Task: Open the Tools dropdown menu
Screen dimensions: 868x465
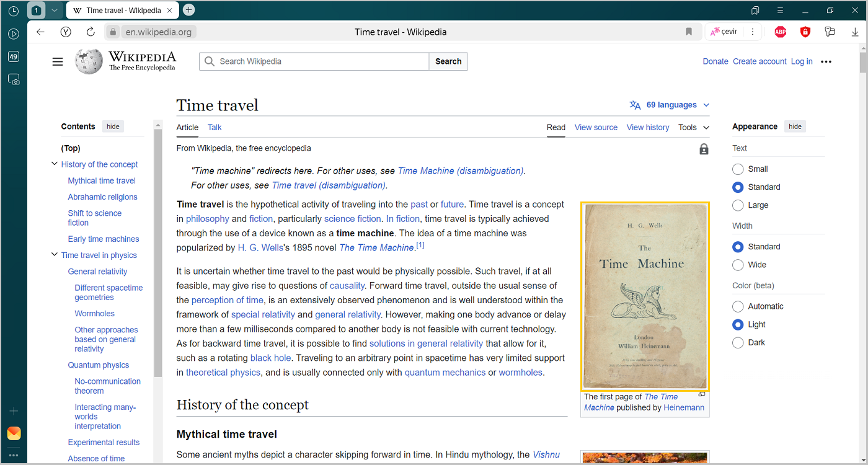Action: [x=693, y=127]
